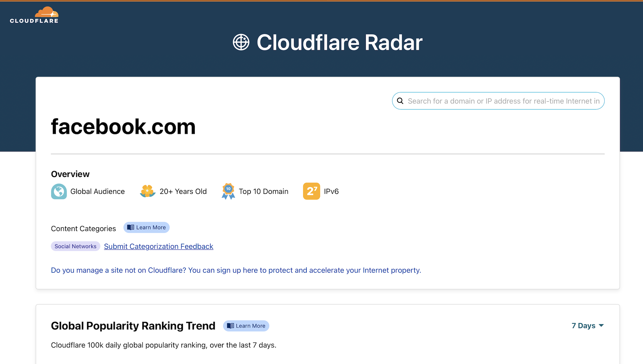
Task: Click Learn More for Global Popularity Ranking
Action: click(x=250, y=326)
